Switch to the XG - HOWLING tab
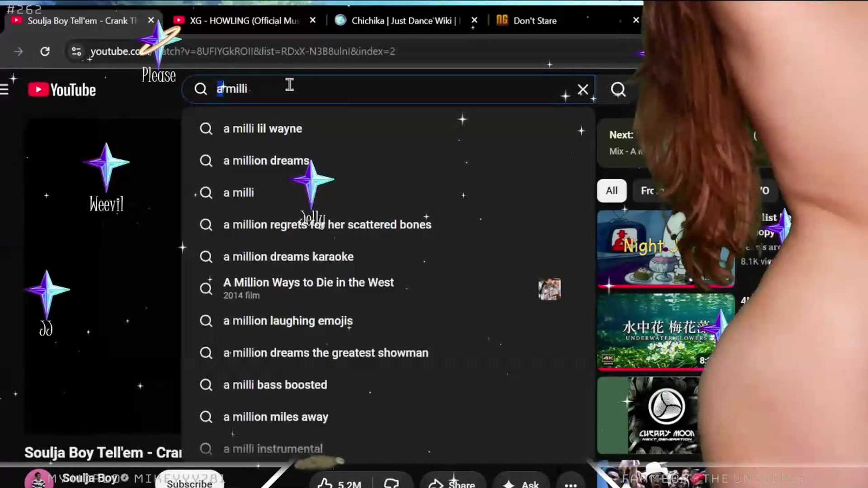Image resolution: width=868 pixels, height=488 pixels. coord(244,21)
